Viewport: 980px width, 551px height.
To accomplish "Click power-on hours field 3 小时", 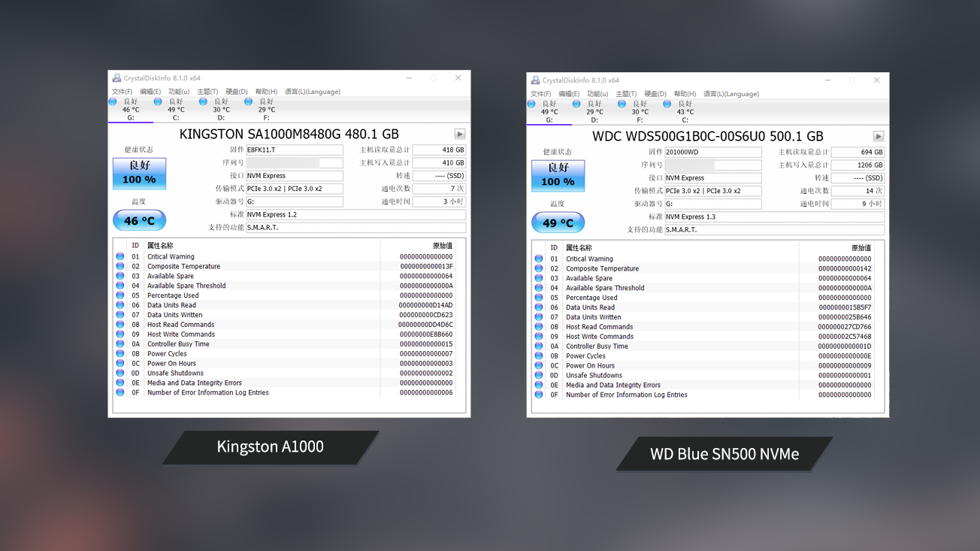I will click(x=439, y=201).
